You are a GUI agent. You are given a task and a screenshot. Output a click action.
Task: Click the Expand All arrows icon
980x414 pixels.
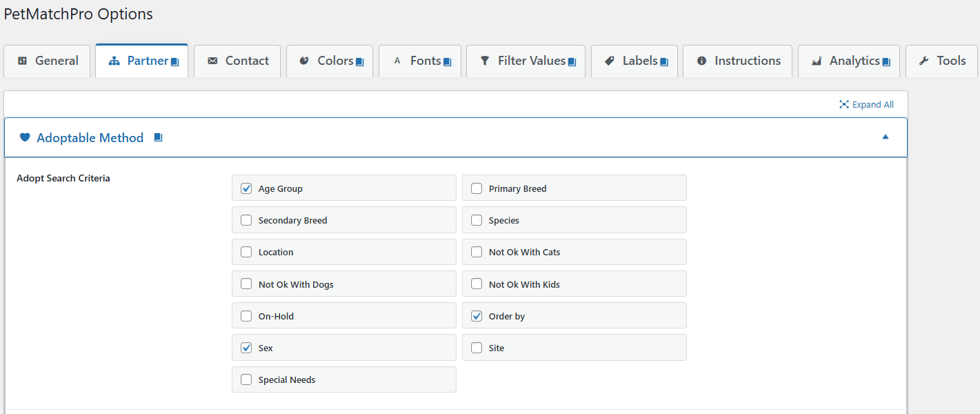click(843, 104)
